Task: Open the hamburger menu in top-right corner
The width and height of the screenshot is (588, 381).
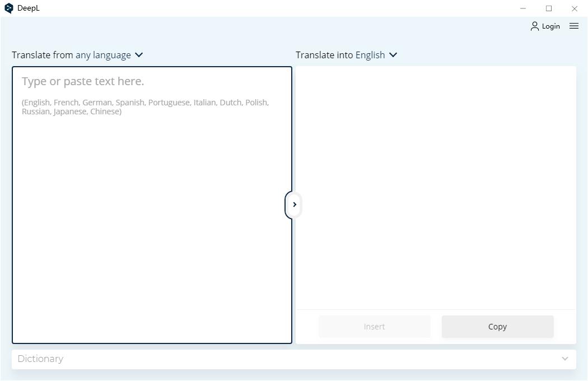Action: click(x=573, y=26)
